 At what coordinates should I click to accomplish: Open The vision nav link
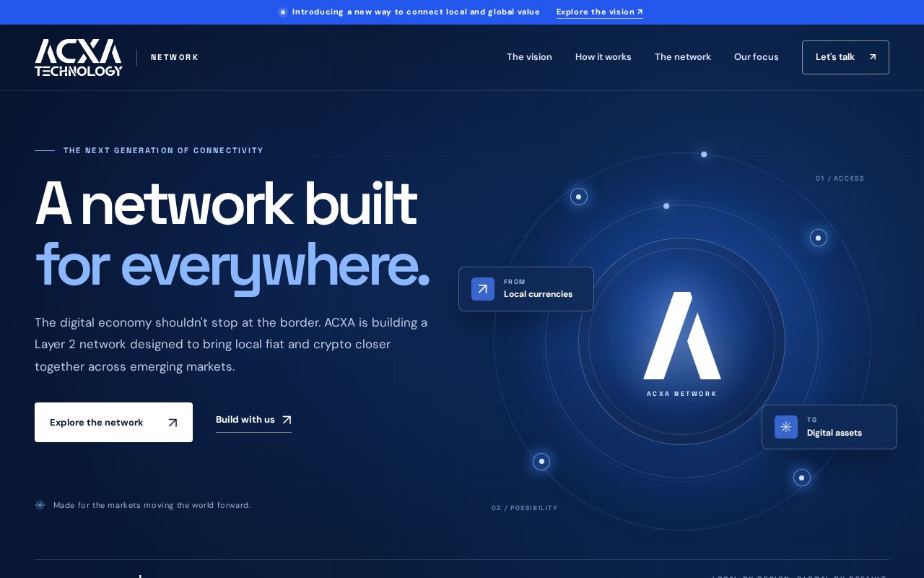click(529, 57)
